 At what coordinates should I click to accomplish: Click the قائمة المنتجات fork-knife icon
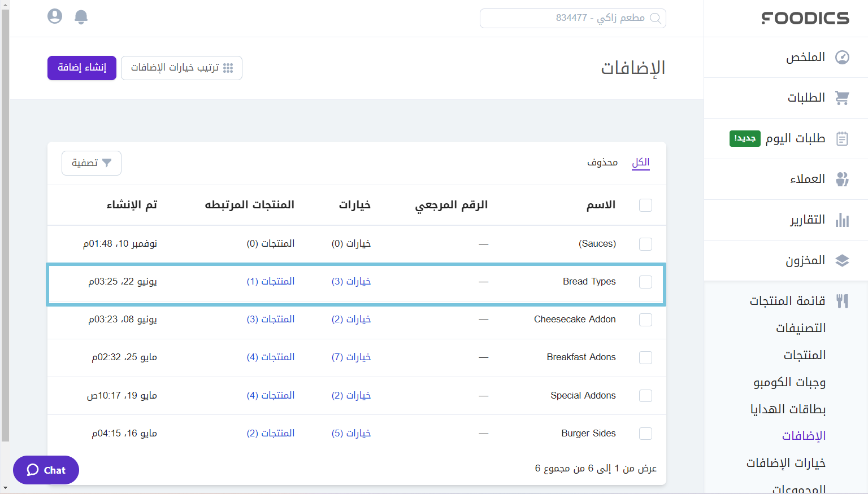[842, 301]
